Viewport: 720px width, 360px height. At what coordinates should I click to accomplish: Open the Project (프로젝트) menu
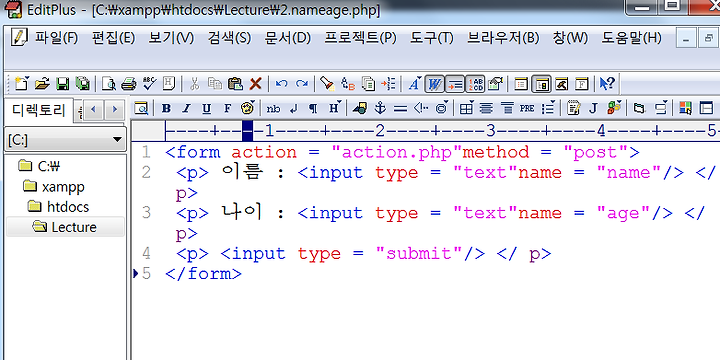coord(360,38)
